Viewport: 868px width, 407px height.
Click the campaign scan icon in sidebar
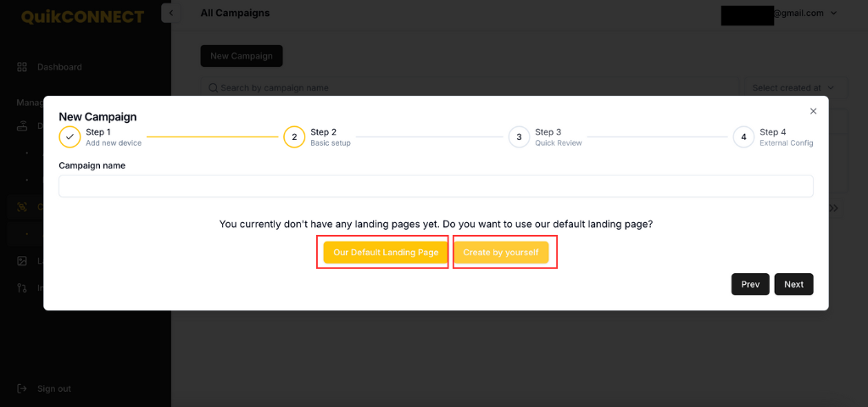[x=22, y=207]
